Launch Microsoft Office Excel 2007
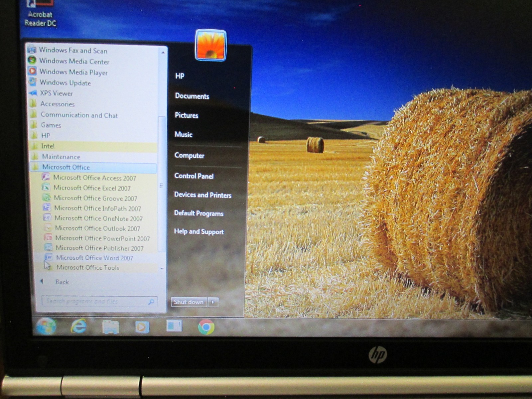This screenshot has height=399, width=532. (x=87, y=188)
